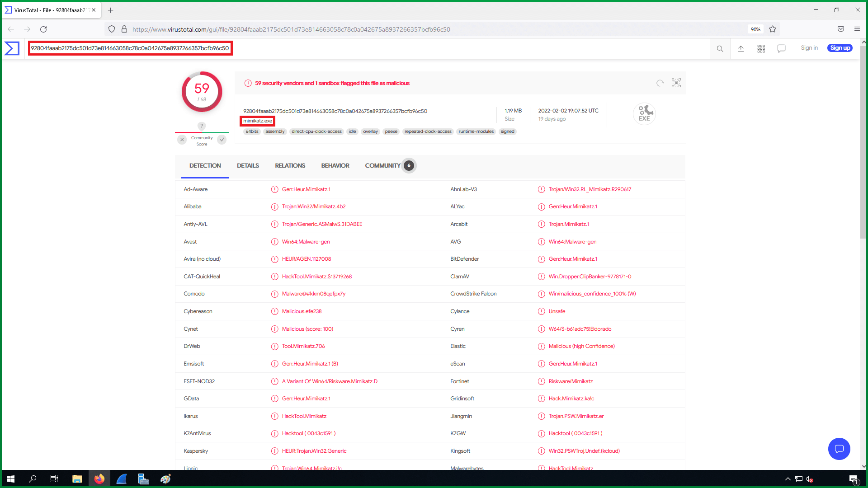The image size is (868, 488).
Task: Click the upload file icon
Action: pos(741,48)
